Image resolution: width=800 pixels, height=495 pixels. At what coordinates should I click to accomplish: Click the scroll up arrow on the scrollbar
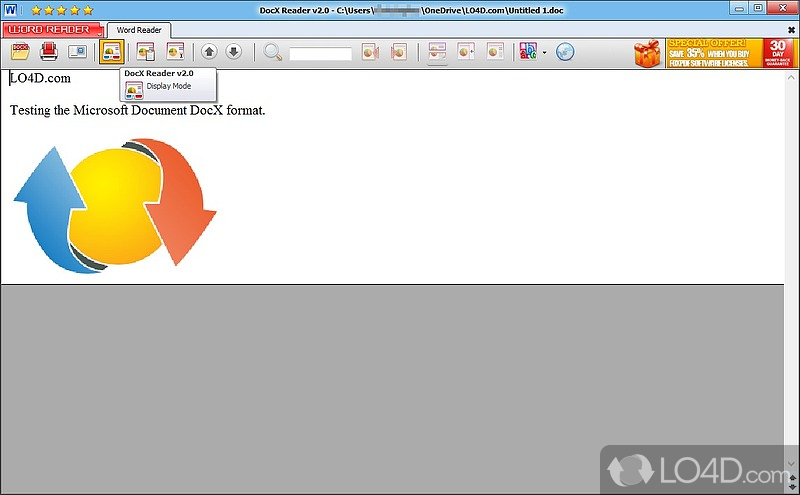pyautogui.click(x=792, y=76)
